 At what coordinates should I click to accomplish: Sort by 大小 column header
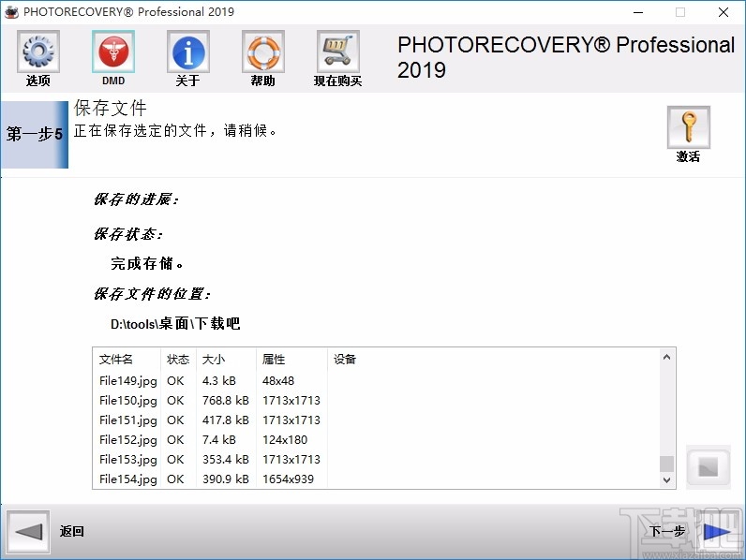click(213, 360)
